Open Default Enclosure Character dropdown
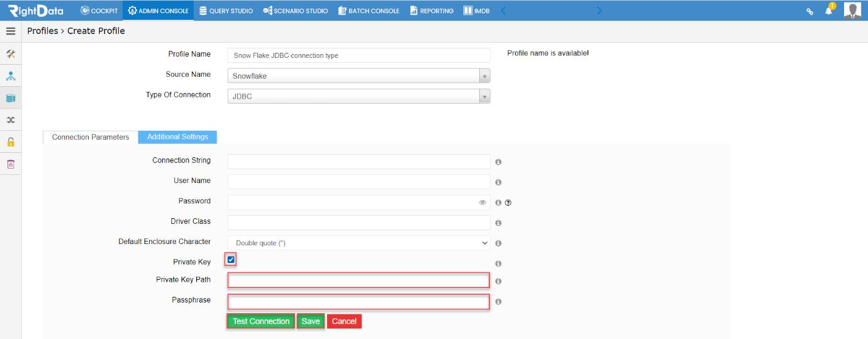Image resolution: width=868 pixels, height=339 pixels. click(359, 243)
